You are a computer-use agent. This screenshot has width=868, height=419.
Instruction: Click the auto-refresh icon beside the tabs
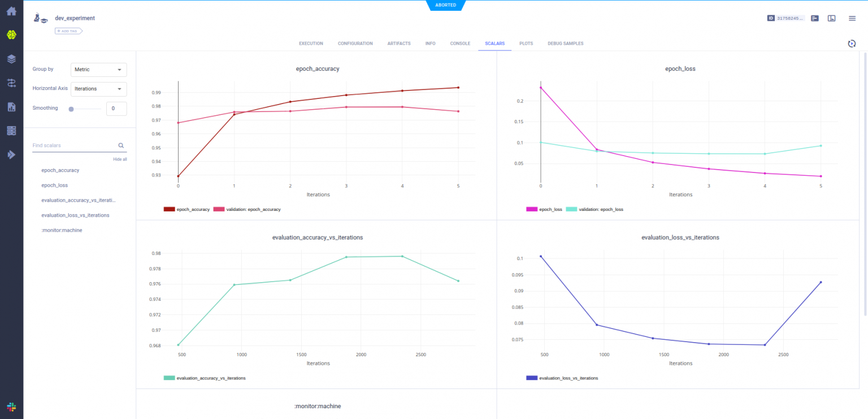click(852, 44)
